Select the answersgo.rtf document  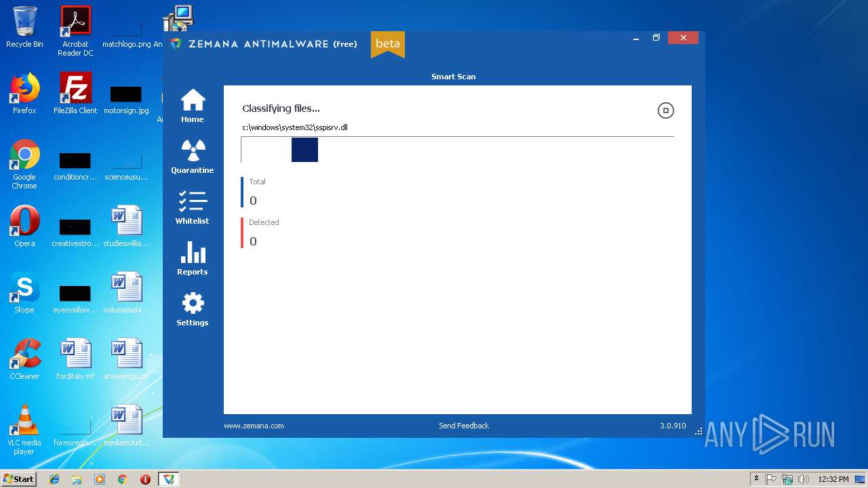tap(126, 359)
